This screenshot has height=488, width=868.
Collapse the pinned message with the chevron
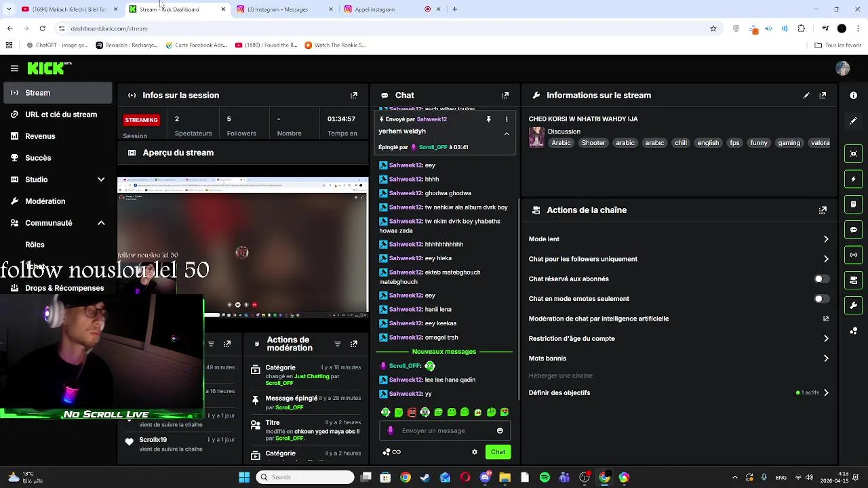click(x=506, y=134)
